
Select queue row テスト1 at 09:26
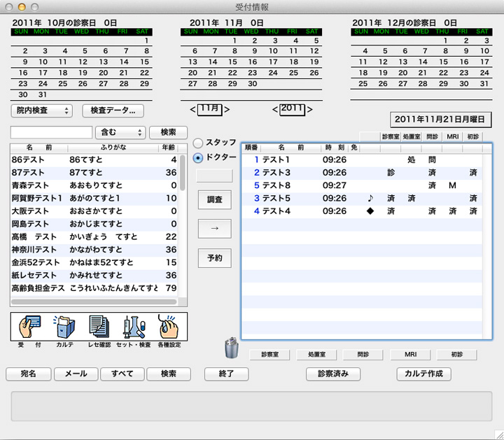point(362,159)
